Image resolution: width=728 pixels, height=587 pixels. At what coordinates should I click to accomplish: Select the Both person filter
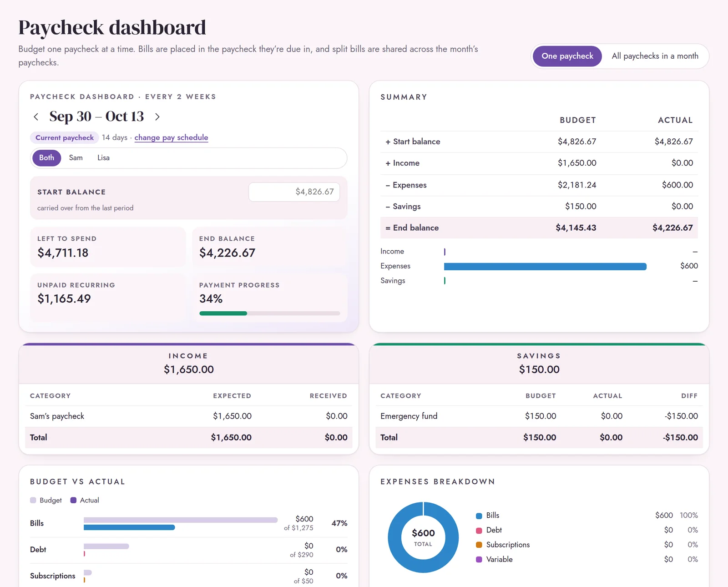[46, 158]
